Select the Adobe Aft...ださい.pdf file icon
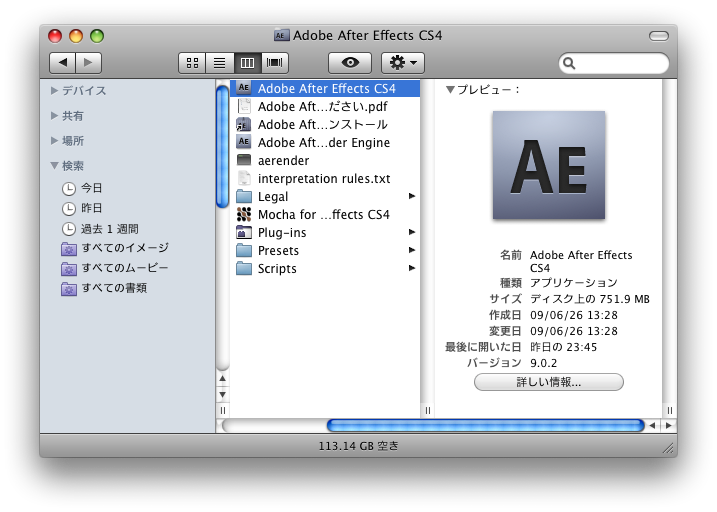This screenshot has height=512, width=717. tap(244, 106)
